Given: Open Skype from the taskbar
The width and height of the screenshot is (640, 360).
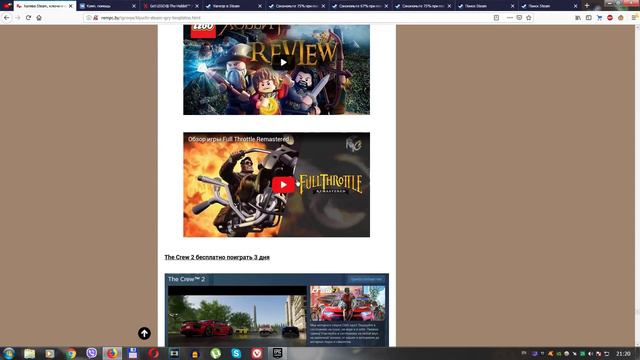Looking at the screenshot, I should 236,353.
